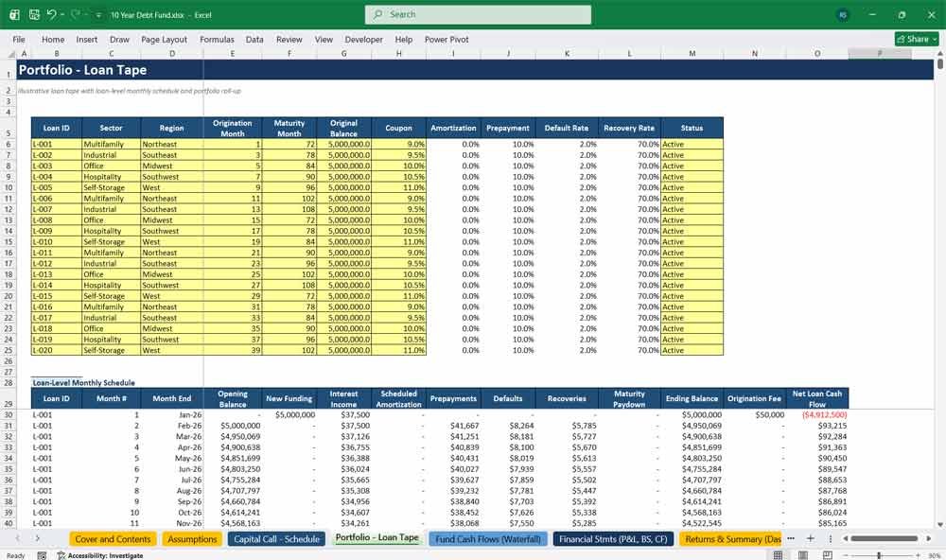Screen dimensions: 946x560
Task: Select the Net Loan Cash Flow header cell
Action: 817,398
